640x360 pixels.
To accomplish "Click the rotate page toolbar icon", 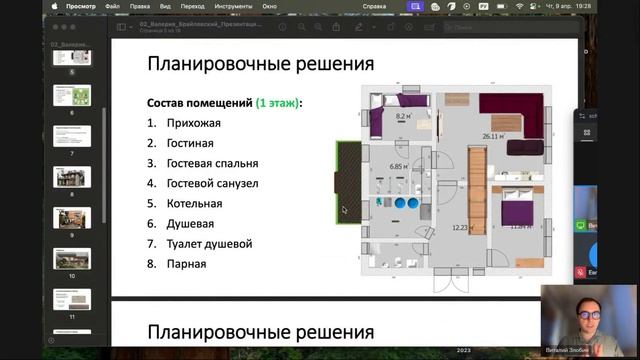I will click(x=391, y=27).
